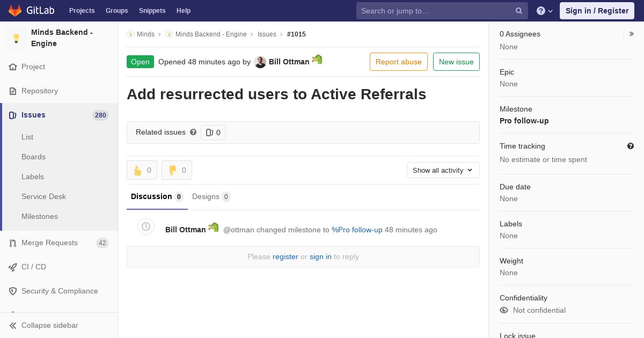644x338 pixels.
Task: Open the Show all activity dropdown
Action: click(443, 170)
